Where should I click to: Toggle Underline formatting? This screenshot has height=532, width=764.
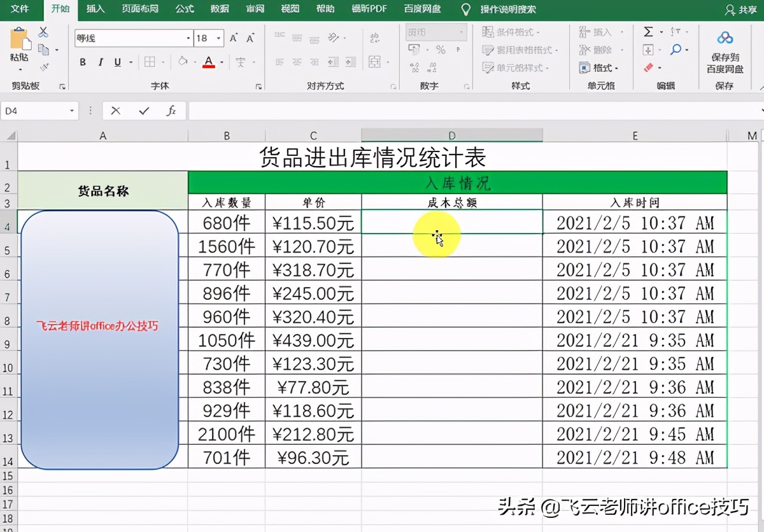pos(118,62)
